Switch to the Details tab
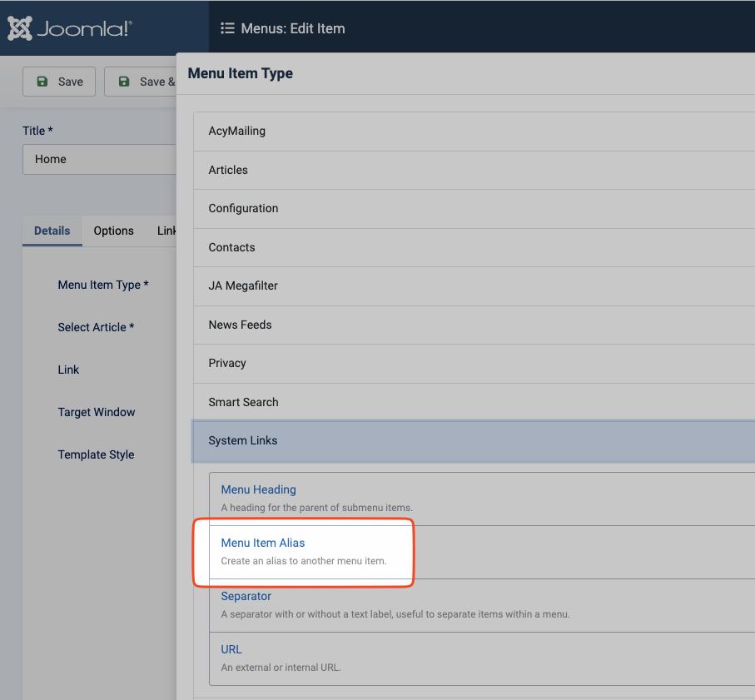This screenshot has height=700, width=755. pos(52,231)
